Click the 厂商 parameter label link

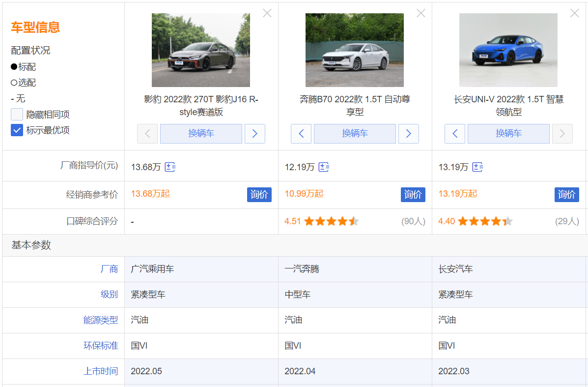[x=109, y=269]
